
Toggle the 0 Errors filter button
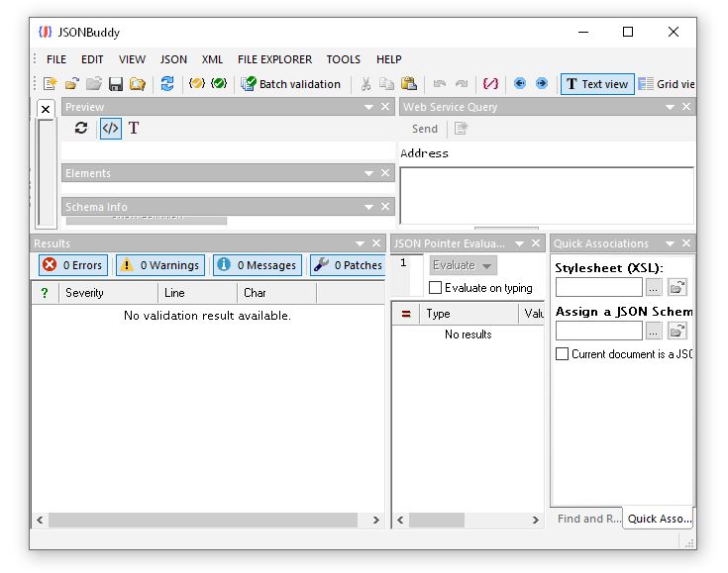pyautogui.click(x=73, y=265)
